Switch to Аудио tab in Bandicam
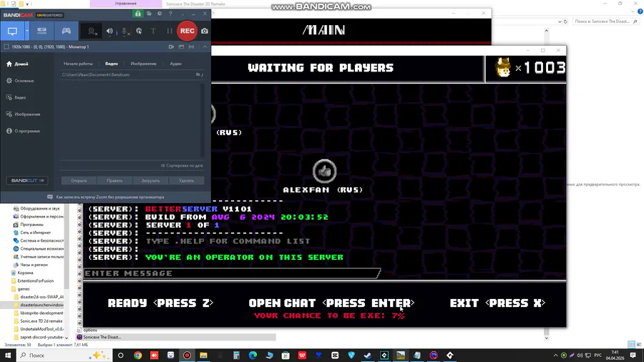 tap(175, 64)
